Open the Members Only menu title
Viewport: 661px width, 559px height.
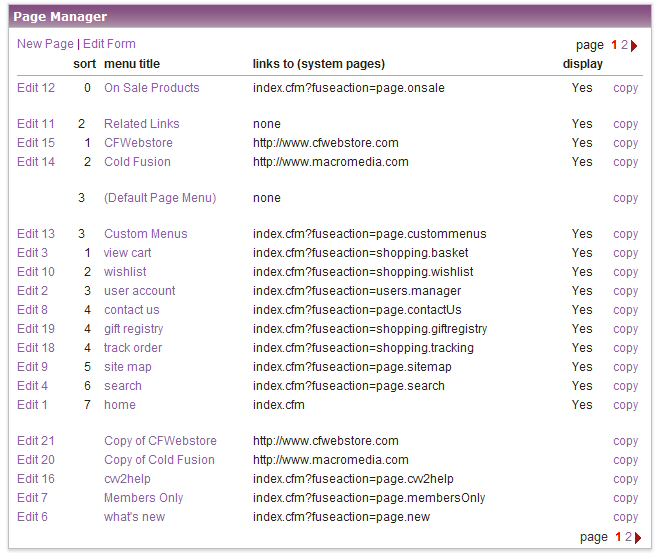(x=144, y=498)
